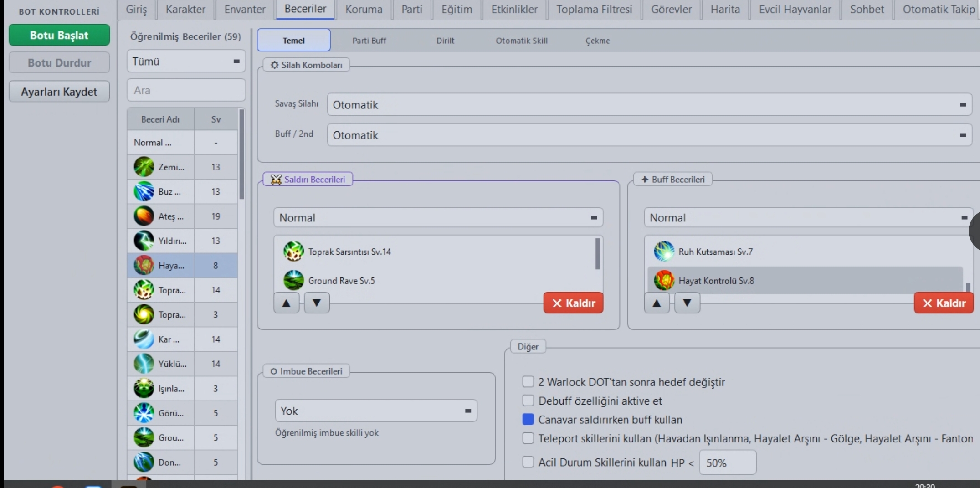Click the Botu Başlat button
The height and width of the screenshot is (488, 980).
(x=59, y=35)
